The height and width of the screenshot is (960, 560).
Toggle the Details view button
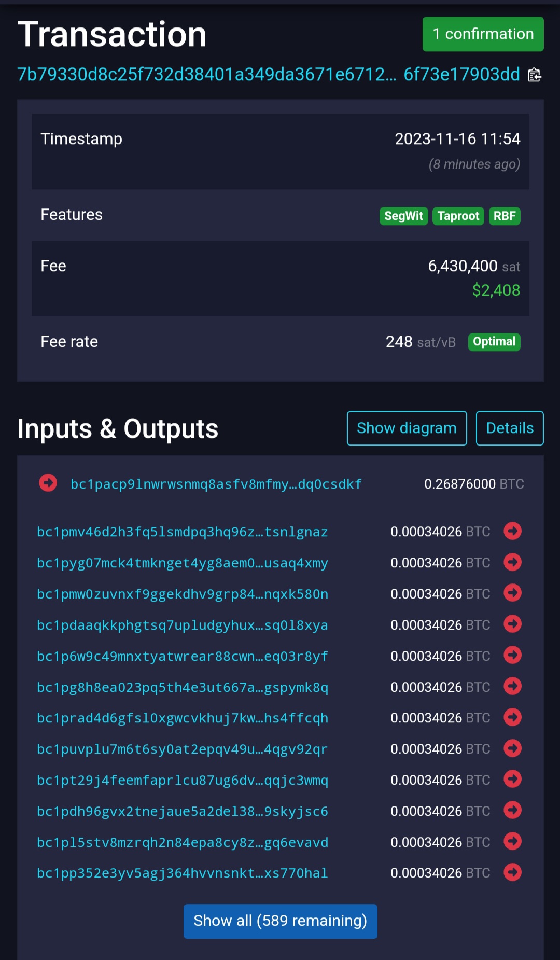click(509, 428)
